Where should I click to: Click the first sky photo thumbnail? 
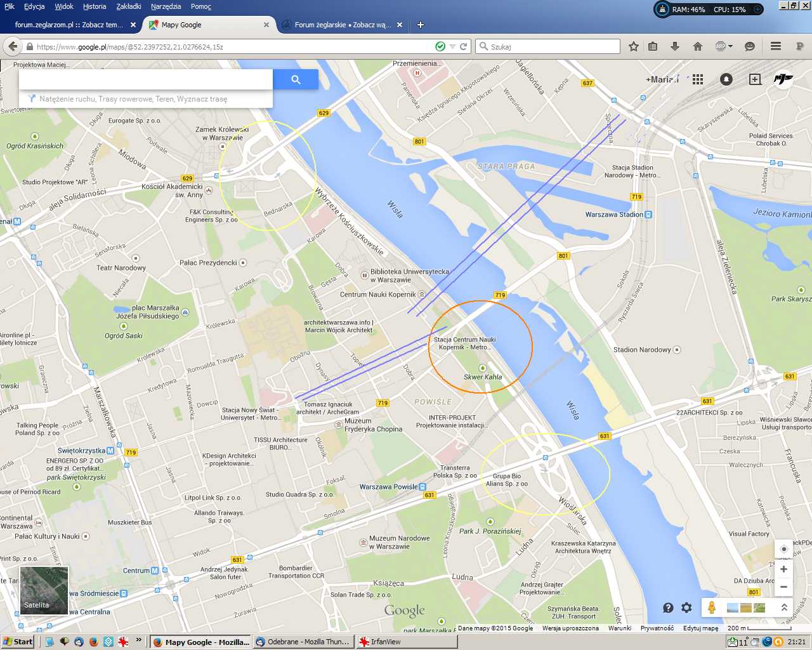tap(732, 607)
